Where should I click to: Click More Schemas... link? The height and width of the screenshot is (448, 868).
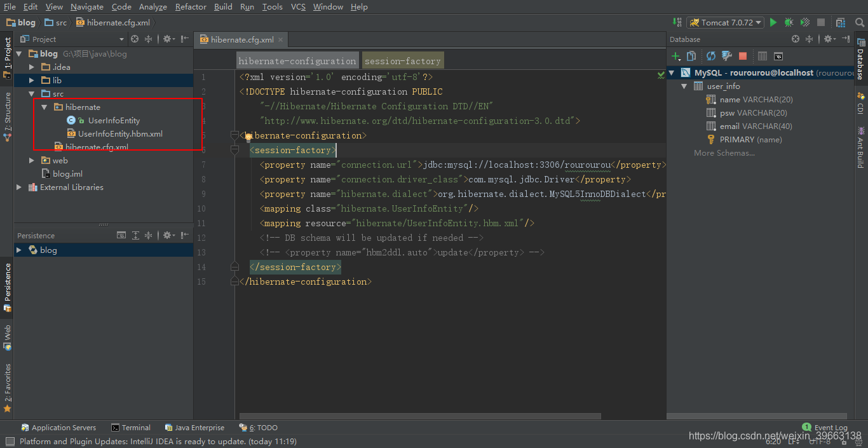724,153
